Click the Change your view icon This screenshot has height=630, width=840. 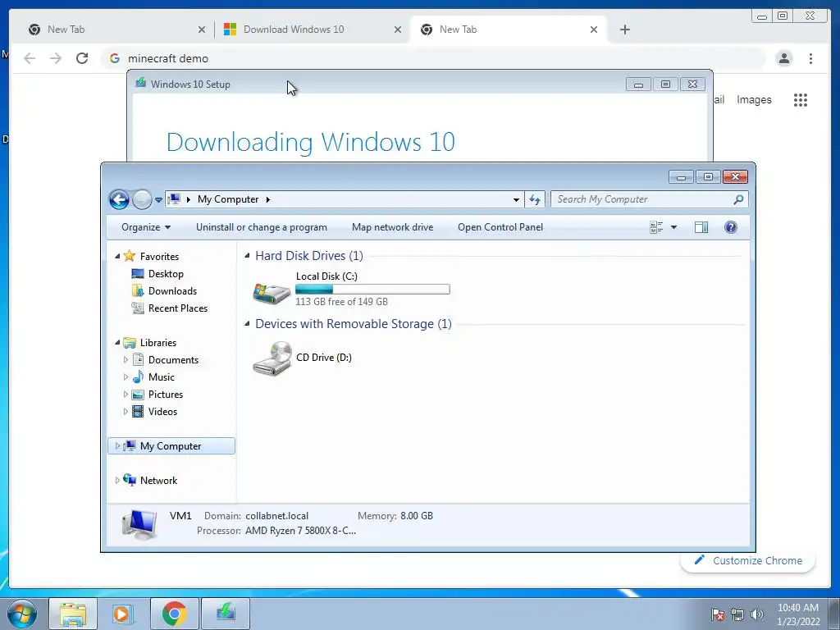(656, 227)
